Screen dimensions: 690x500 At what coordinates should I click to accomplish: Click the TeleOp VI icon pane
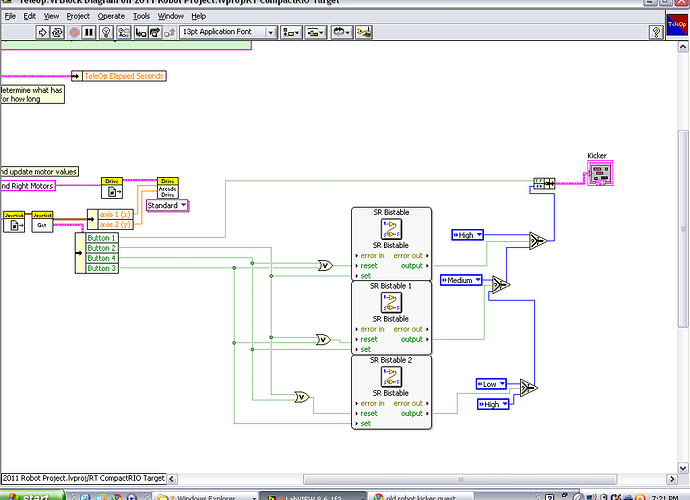point(677,25)
